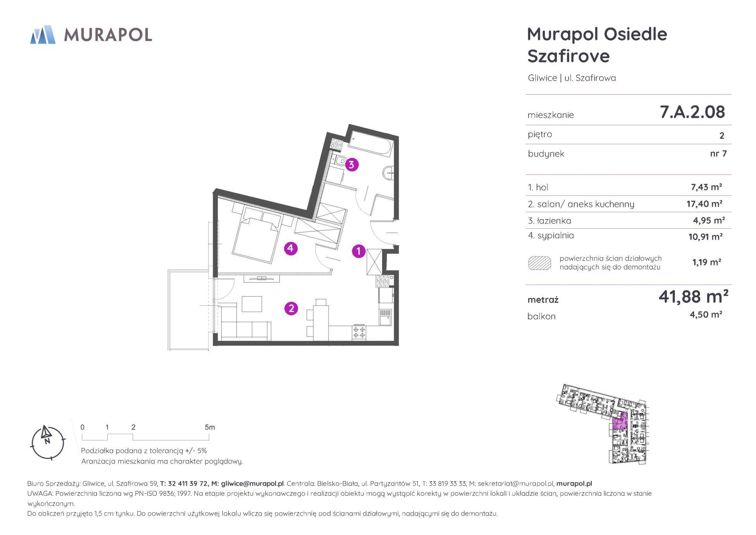This screenshot has height=535, width=756.
Task: Click the address Gliwice | ul. Szafirowa
Action: click(x=572, y=78)
